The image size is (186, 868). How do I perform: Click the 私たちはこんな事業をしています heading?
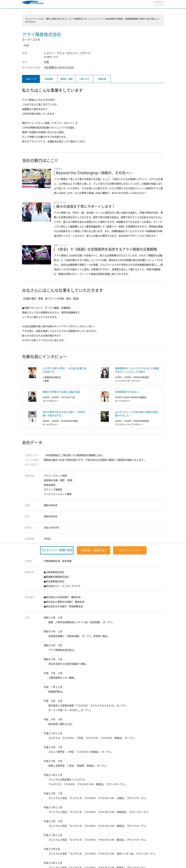pos(52,90)
